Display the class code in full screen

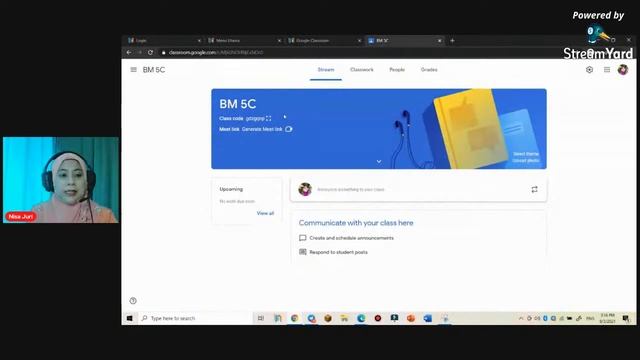[269, 118]
